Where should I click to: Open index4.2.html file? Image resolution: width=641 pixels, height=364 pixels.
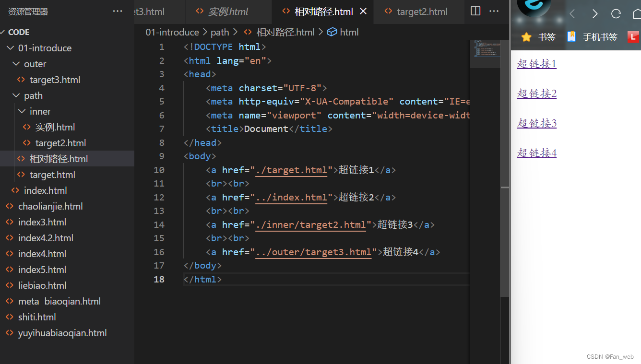(46, 238)
